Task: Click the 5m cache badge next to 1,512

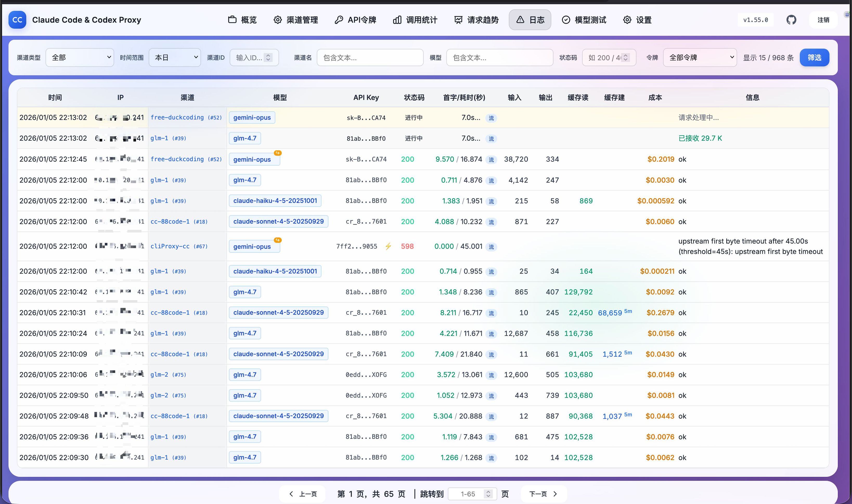Action: 628,353
